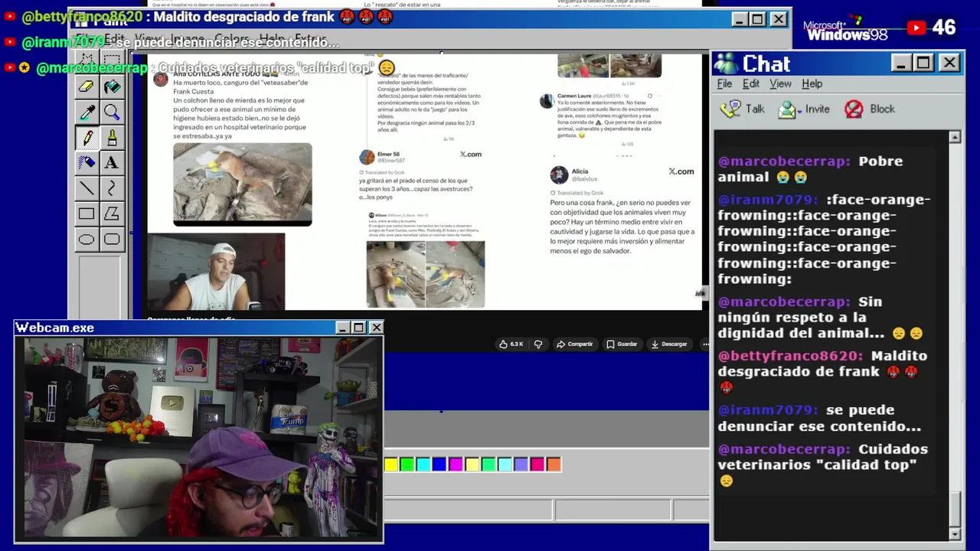Click the x.com link beside Elmer 58

pyautogui.click(x=470, y=155)
